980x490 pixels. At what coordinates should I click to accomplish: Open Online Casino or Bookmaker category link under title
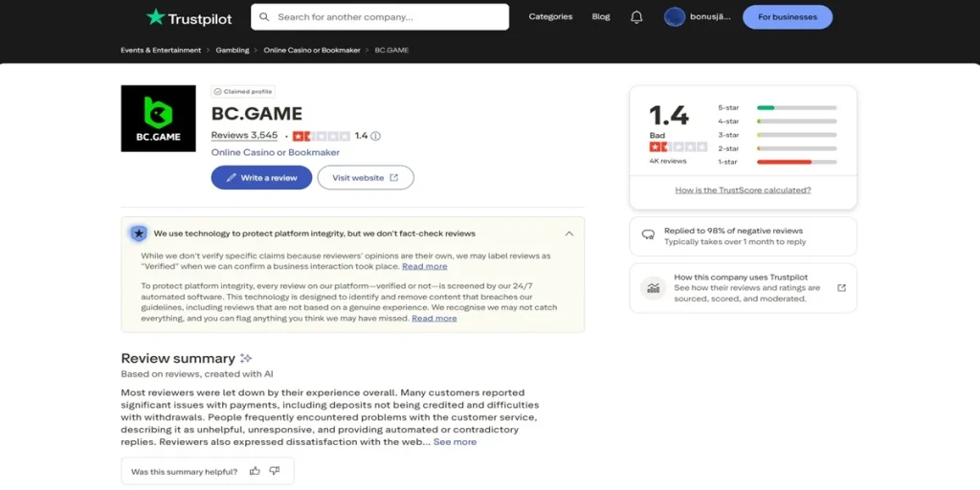click(x=276, y=152)
